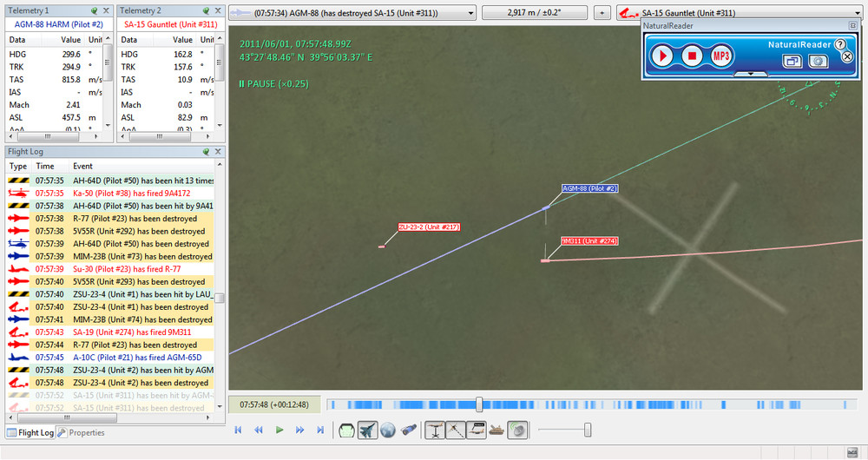
Task: Click the hazard stripe icon on 07:57:35 AH-64D row
Action: pos(18,181)
